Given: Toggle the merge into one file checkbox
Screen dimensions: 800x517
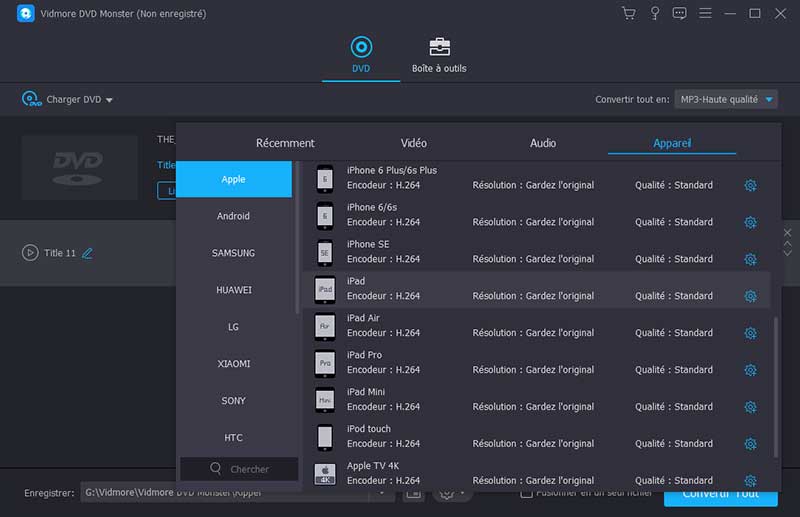Looking at the screenshot, I should (526, 492).
